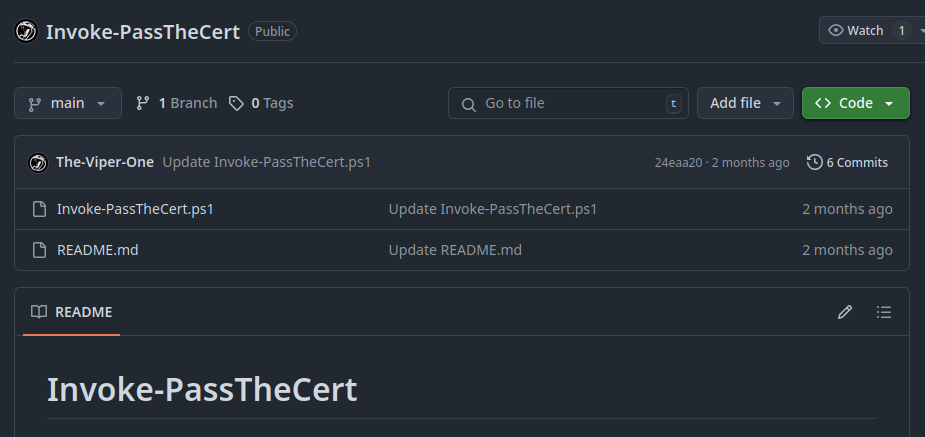
Task: Expand the Add file dropdown
Action: (x=745, y=103)
